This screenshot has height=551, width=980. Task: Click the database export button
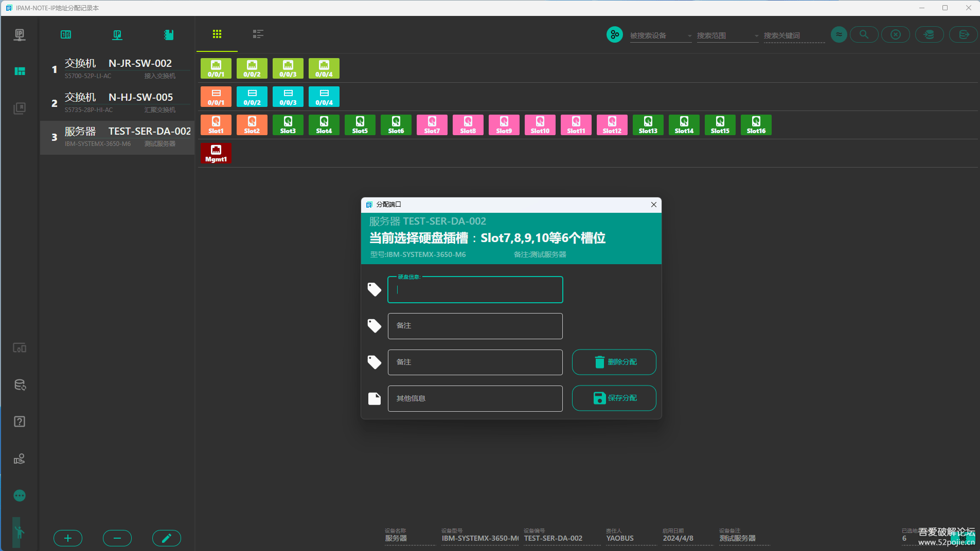[964, 34]
